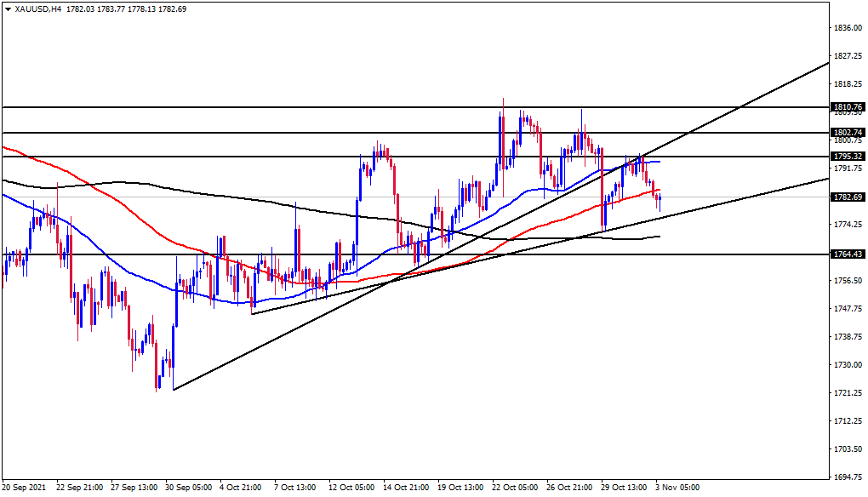The height and width of the screenshot is (497, 868).
Task: Select the 1764.43 horizontal line price tag
Action: coord(848,254)
